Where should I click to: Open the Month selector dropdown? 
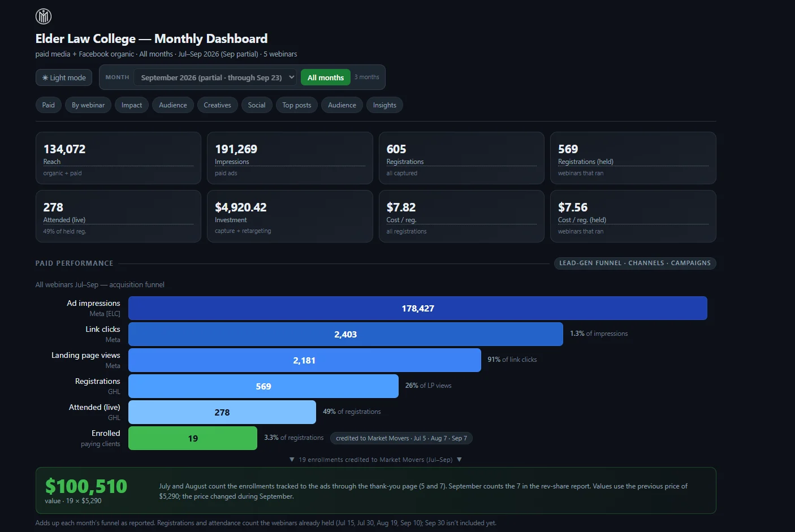pos(215,77)
